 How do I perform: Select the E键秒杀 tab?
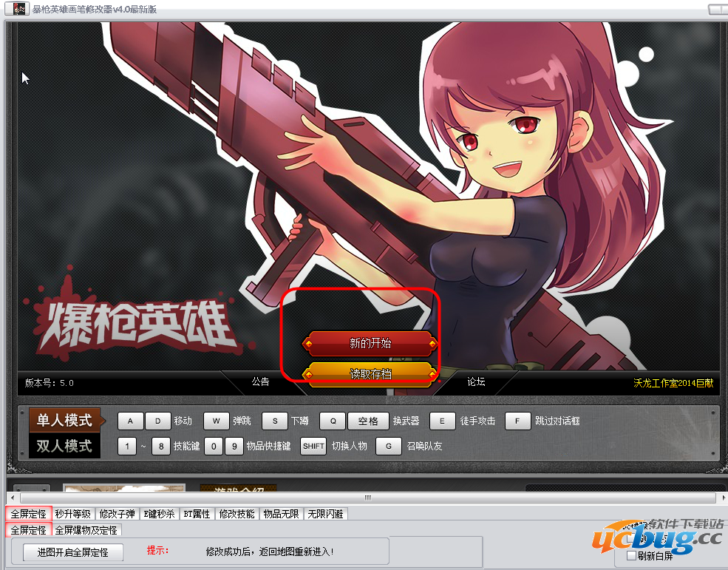tap(160, 514)
